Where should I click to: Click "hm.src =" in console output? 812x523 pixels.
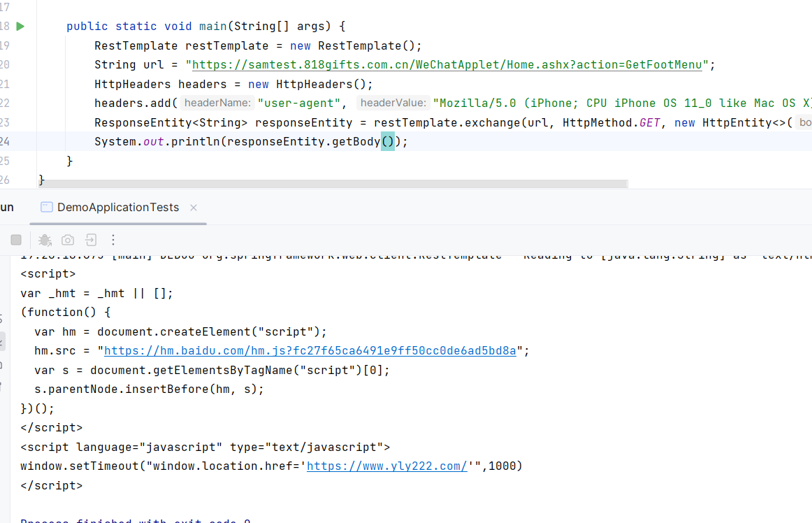point(62,351)
